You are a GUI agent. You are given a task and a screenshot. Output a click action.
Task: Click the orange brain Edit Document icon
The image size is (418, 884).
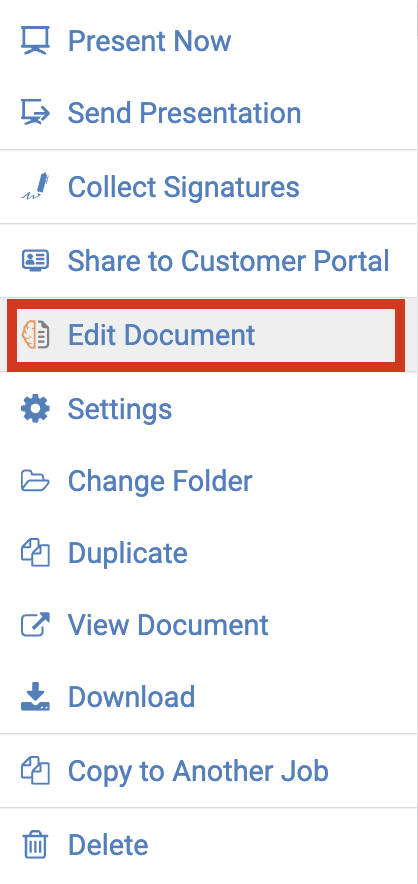pyautogui.click(x=35, y=335)
